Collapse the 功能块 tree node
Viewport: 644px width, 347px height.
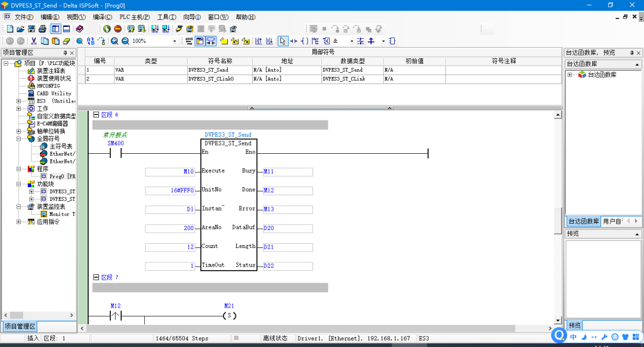click(x=18, y=184)
